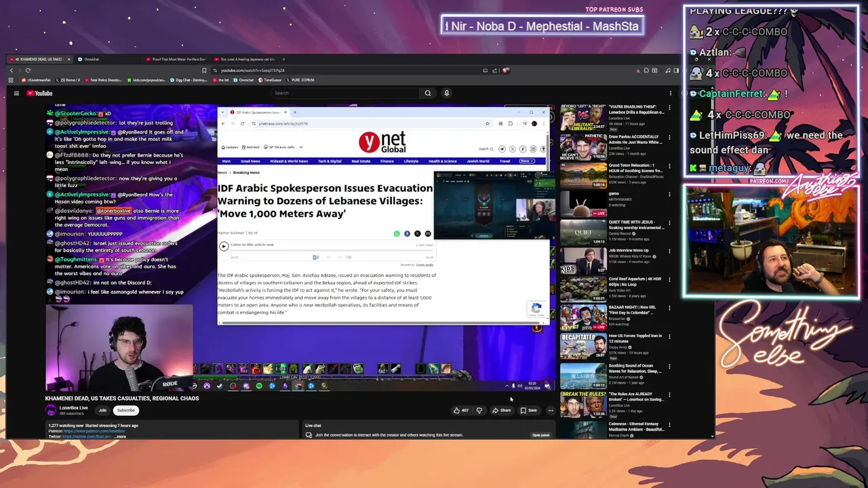Share ynet article via Facebook icon

click(407, 234)
